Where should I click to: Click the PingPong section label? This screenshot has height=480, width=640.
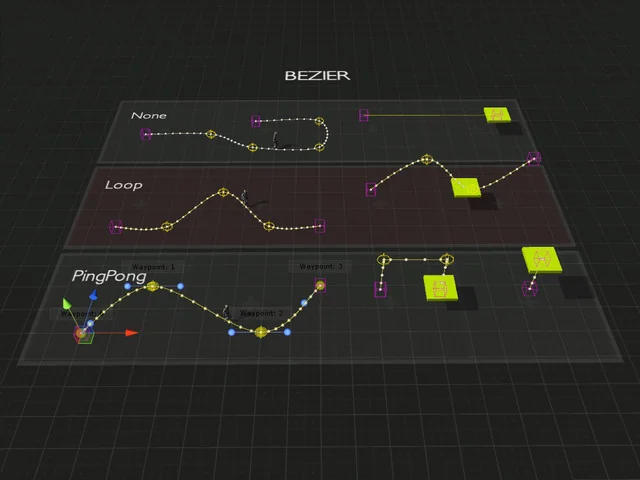(x=109, y=275)
